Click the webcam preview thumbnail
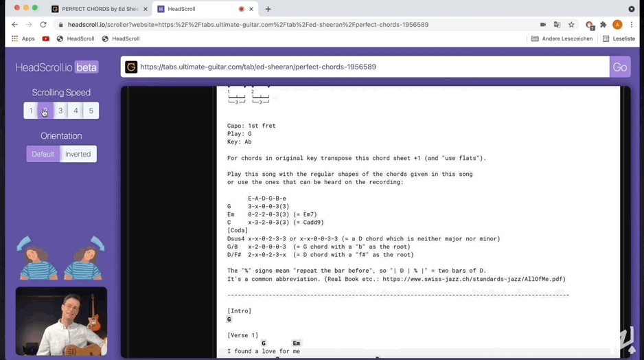The width and height of the screenshot is (644, 360). pos(61,322)
